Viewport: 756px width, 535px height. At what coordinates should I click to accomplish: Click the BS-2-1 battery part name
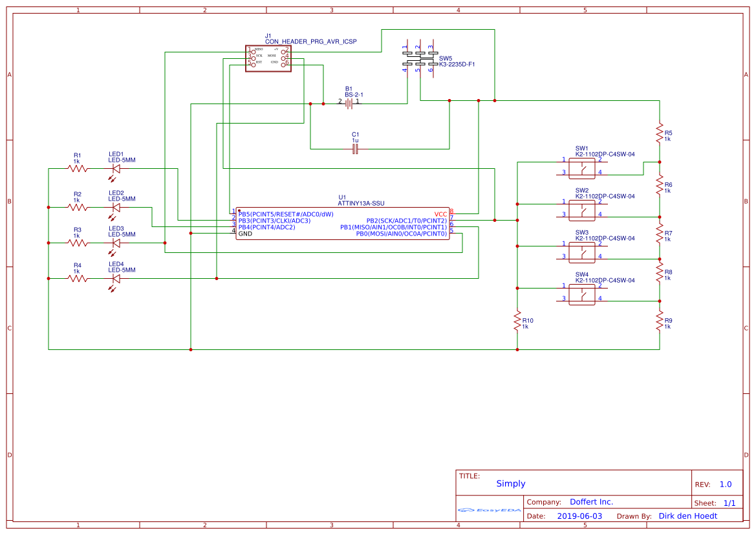[354, 95]
